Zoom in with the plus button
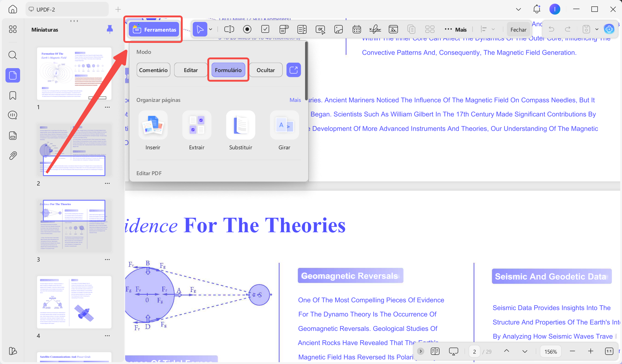The width and height of the screenshot is (622, 364). tap(591, 352)
